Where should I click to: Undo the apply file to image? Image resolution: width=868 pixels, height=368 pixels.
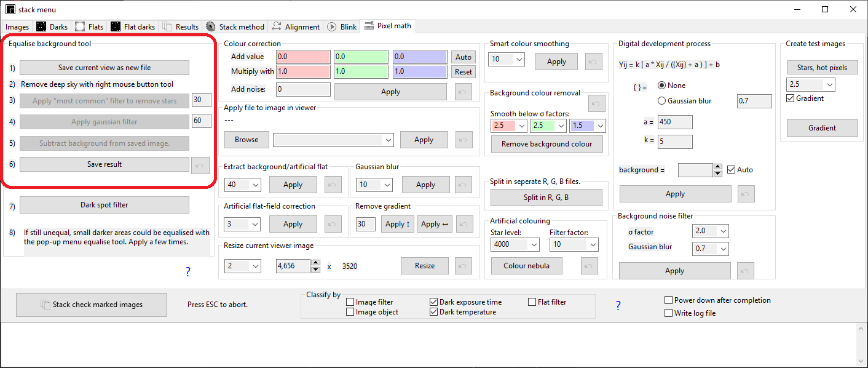pyautogui.click(x=464, y=140)
